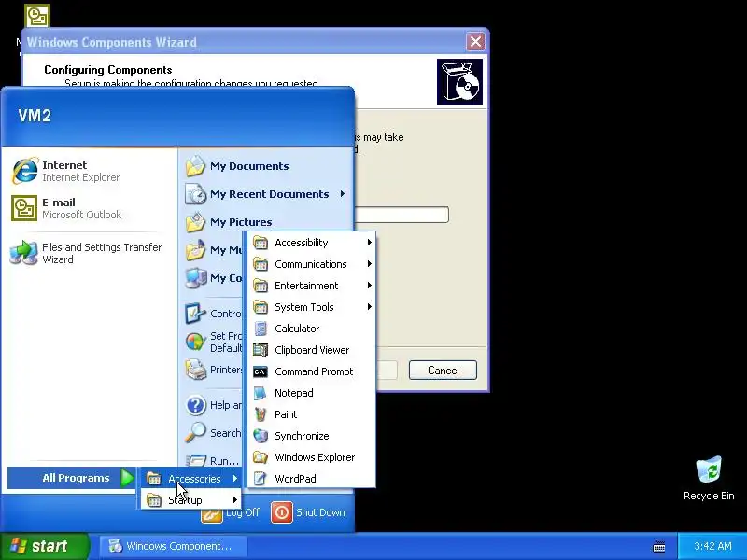This screenshot has height=560, width=747.
Task: Select the WordPad menu entry
Action: tap(312, 479)
